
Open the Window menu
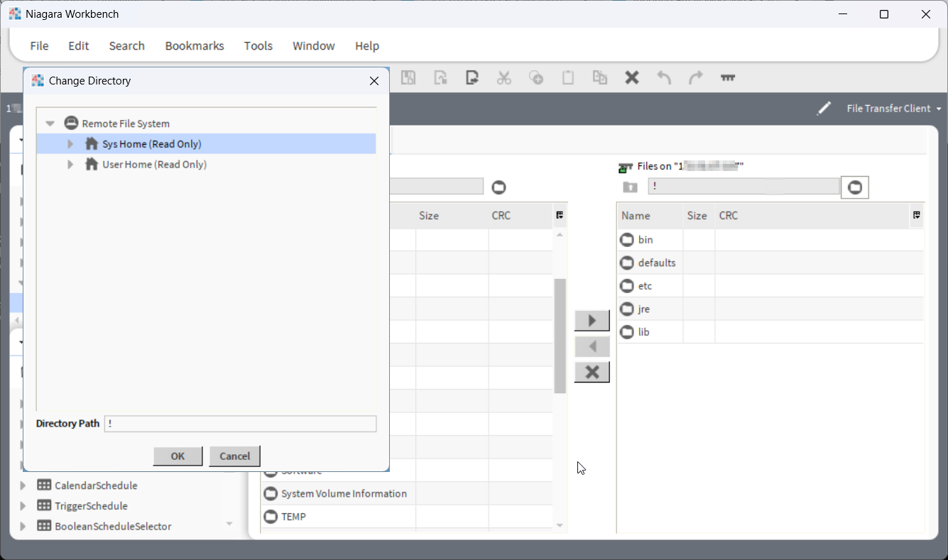[x=314, y=45]
